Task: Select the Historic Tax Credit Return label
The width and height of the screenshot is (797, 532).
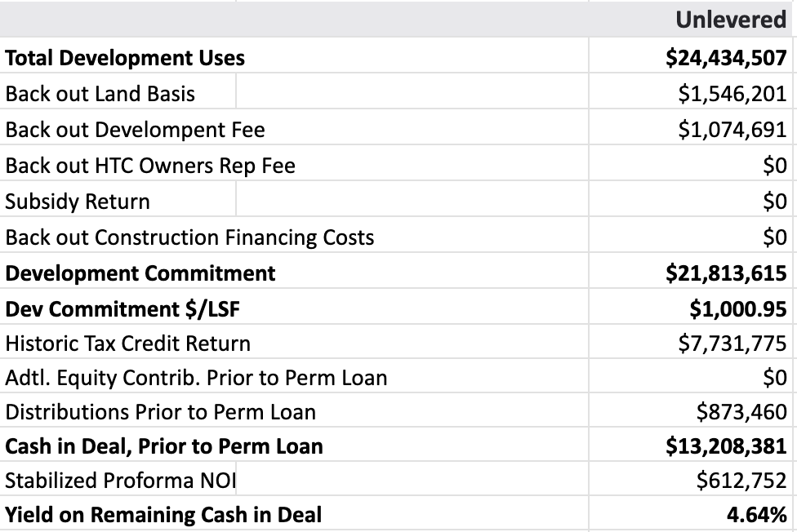Action: 127,344
